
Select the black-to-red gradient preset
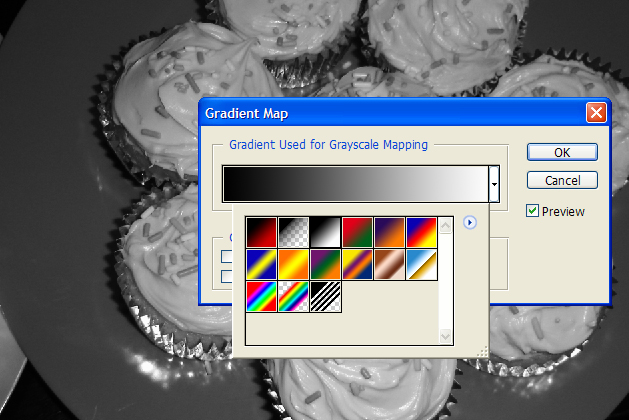(262, 232)
